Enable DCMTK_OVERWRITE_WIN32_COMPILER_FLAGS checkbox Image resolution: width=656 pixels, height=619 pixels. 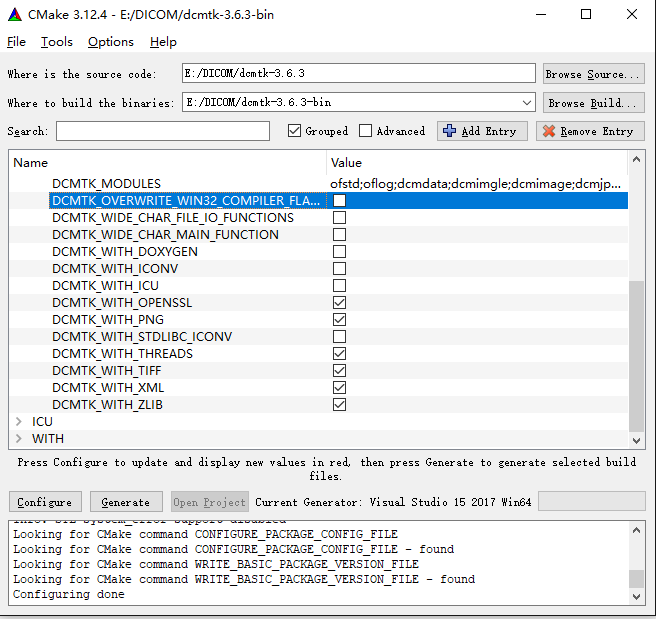(x=339, y=201)
